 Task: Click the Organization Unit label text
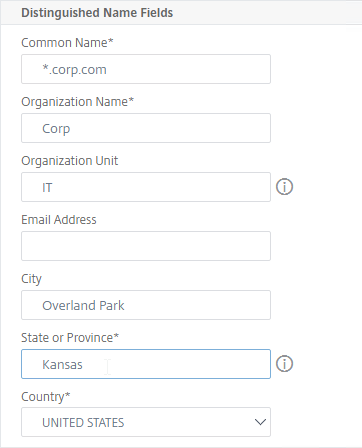(x=70, y=161)
